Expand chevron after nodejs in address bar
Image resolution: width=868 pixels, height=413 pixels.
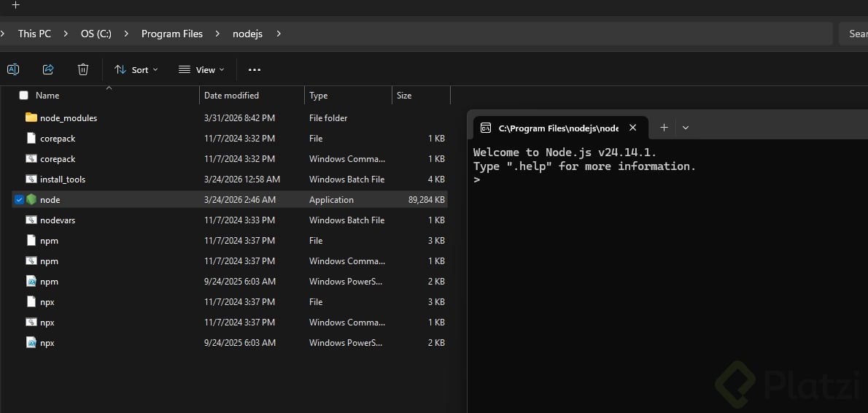click(279, 34)
